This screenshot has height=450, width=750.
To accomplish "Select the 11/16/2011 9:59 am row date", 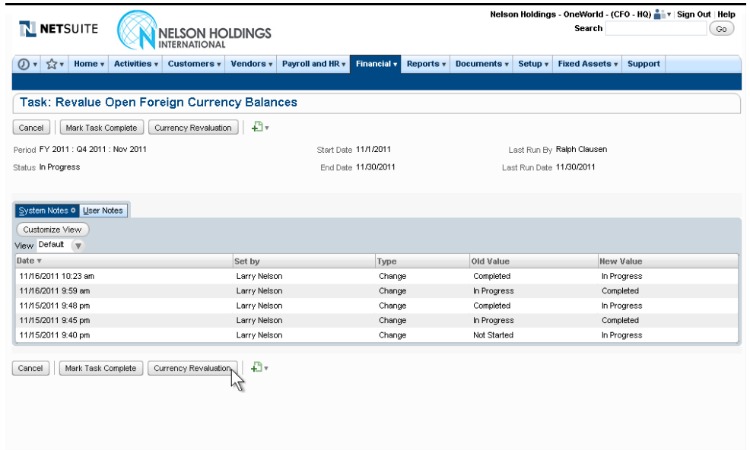I will coord(55,291).
